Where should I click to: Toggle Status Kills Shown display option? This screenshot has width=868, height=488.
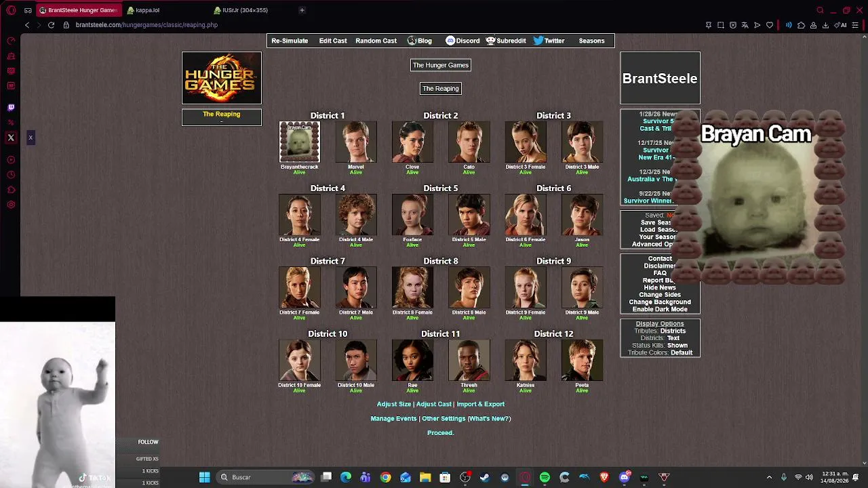tap(660, 346)
